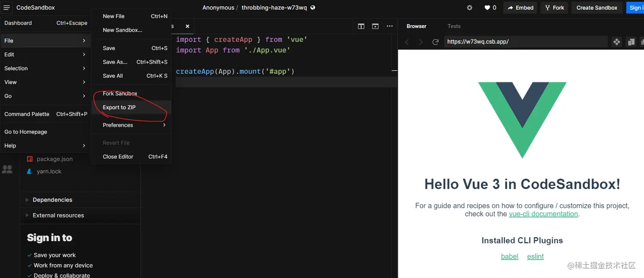Click the diamond-grid icon beside the URL bar

pos(616,42)
